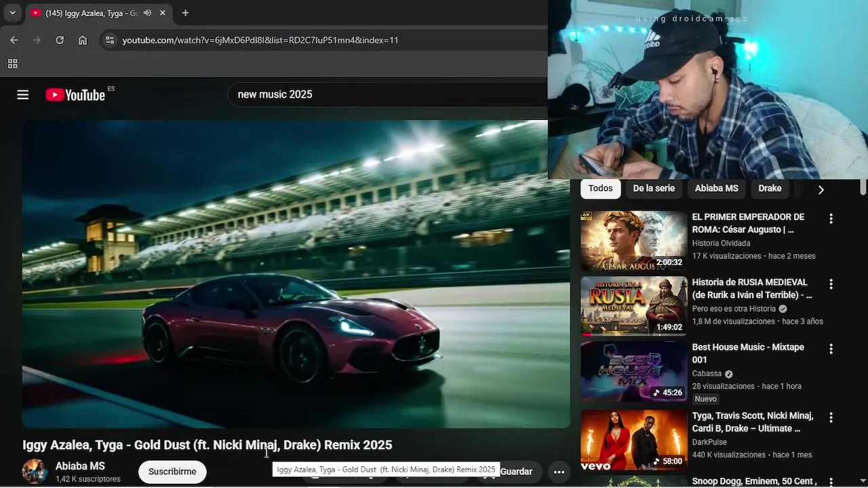
Task: Open the Rusia Medieval video thumbnail
Action: (x=634, y=306)
